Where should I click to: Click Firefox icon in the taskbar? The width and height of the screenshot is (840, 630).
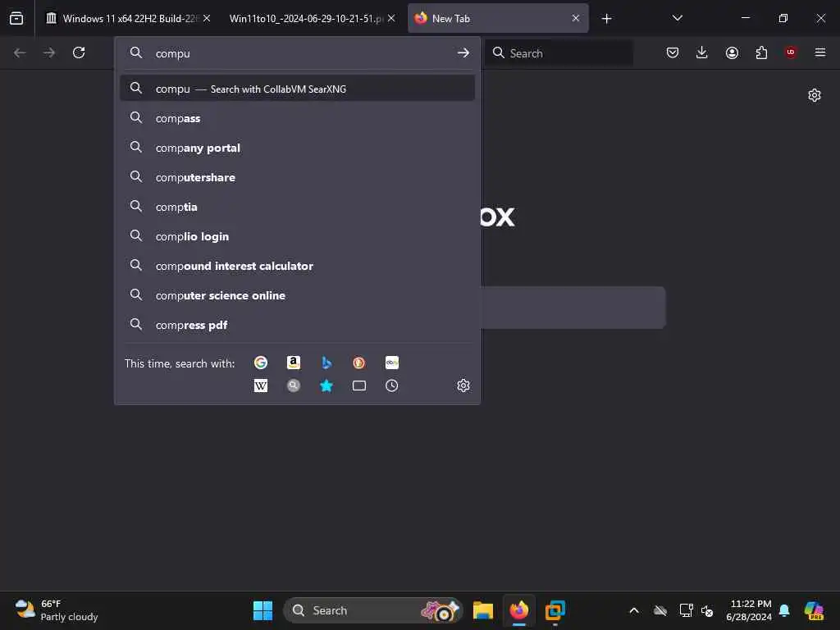[x=519, y=610]
